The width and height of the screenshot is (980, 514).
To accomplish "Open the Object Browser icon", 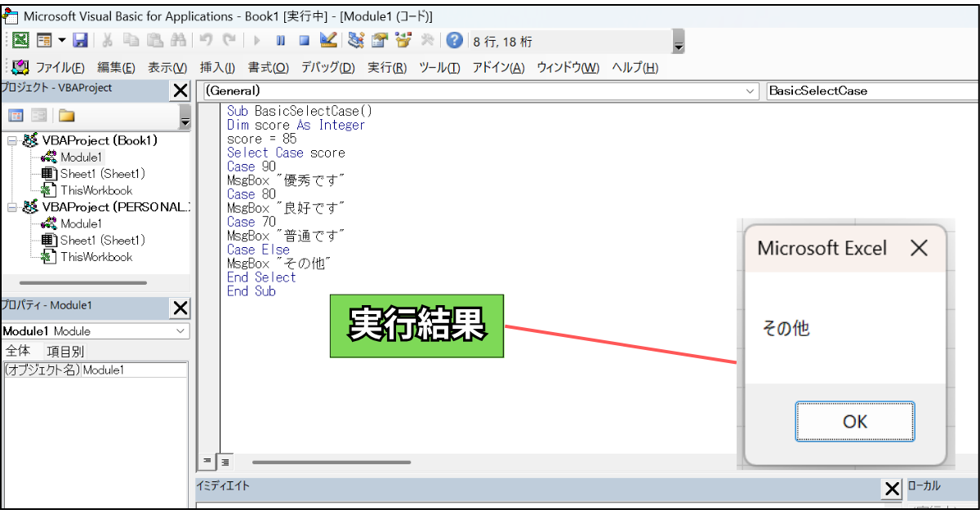I will click(402, 39).
